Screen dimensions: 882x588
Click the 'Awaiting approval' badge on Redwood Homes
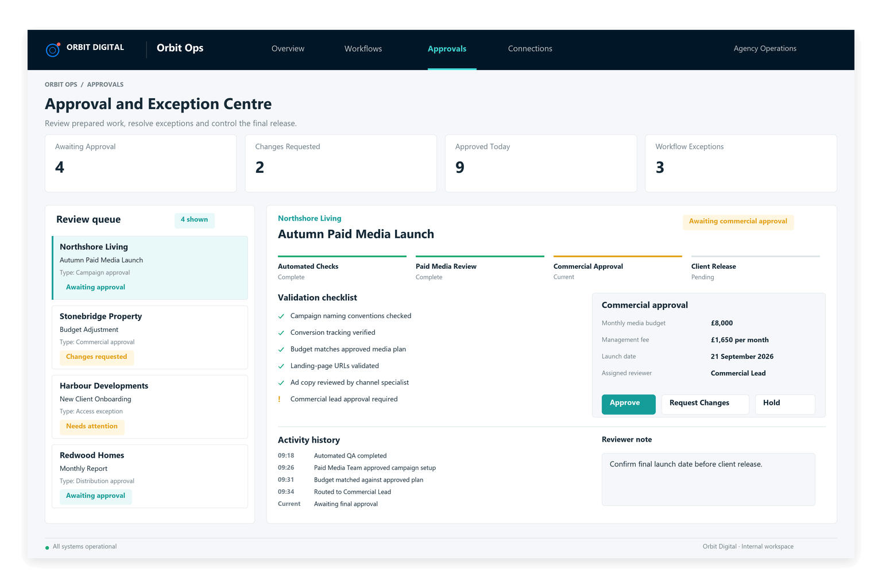(95, 496)
